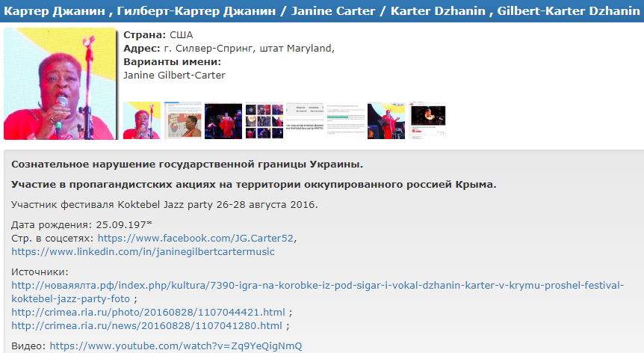Open fifth thumbnail with article headline screenshot
644x353 pixels.
point(305,120)
